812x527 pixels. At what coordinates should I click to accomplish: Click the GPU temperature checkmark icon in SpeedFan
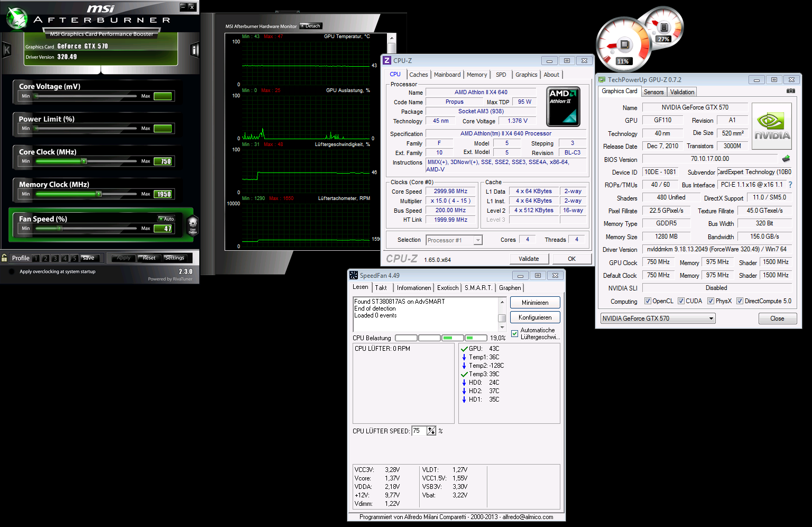(464, 349)
